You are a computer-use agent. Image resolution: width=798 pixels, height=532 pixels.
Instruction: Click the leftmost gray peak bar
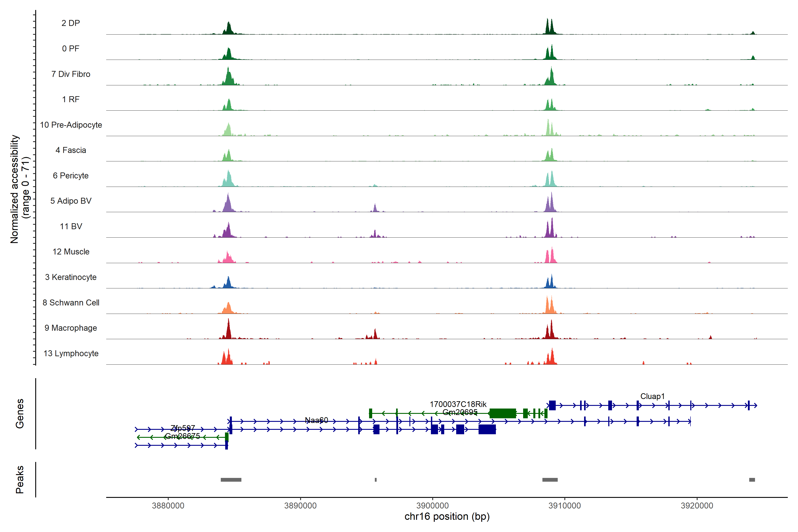231,480
